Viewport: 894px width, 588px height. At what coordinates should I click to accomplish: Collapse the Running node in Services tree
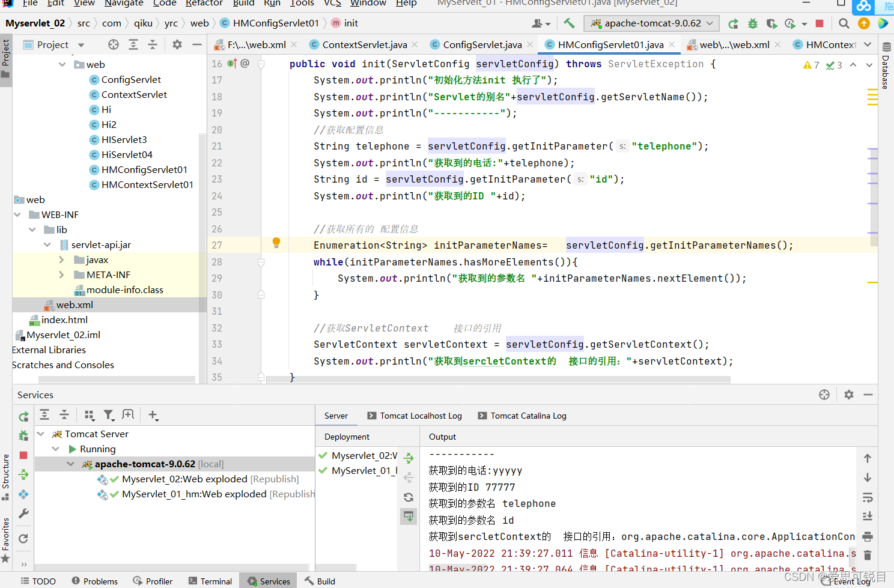tap(55, 449)
